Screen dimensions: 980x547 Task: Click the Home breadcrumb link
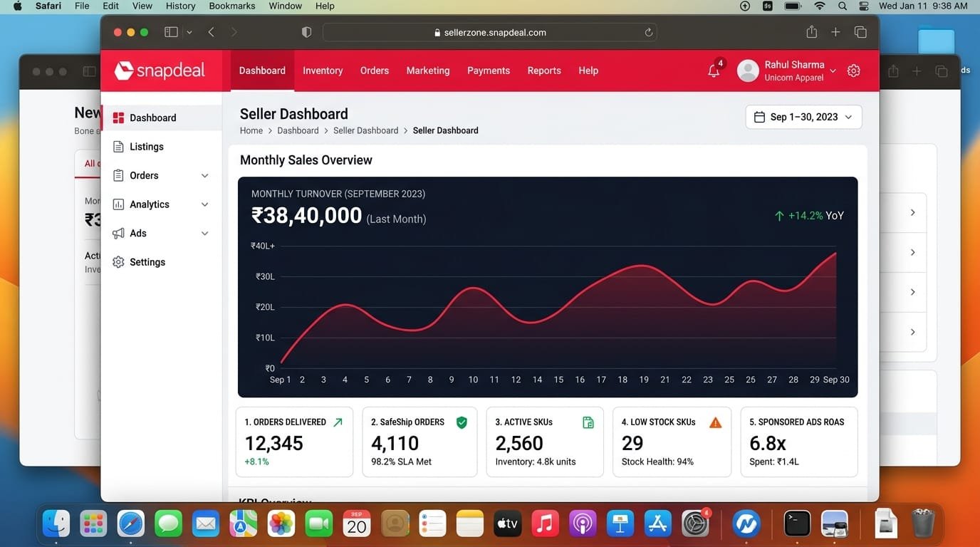click(251, 130)
